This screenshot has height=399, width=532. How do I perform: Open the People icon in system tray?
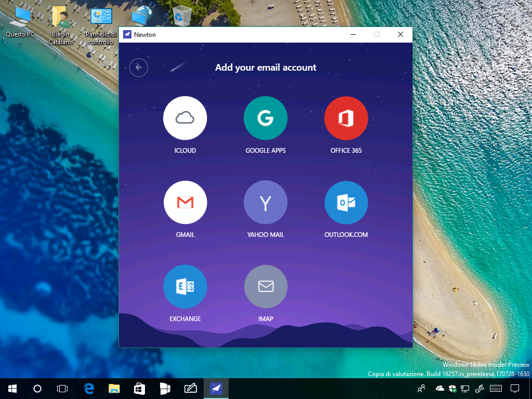coord(421,389)
